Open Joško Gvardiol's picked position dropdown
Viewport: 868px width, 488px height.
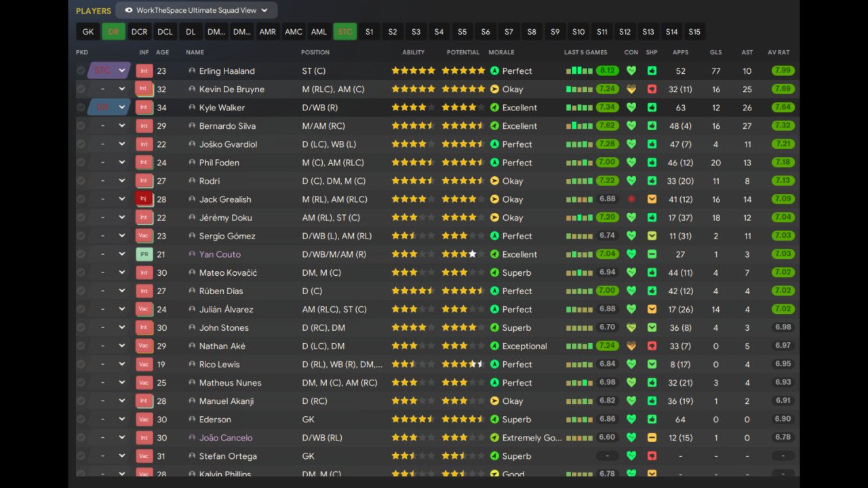point(109,144)
